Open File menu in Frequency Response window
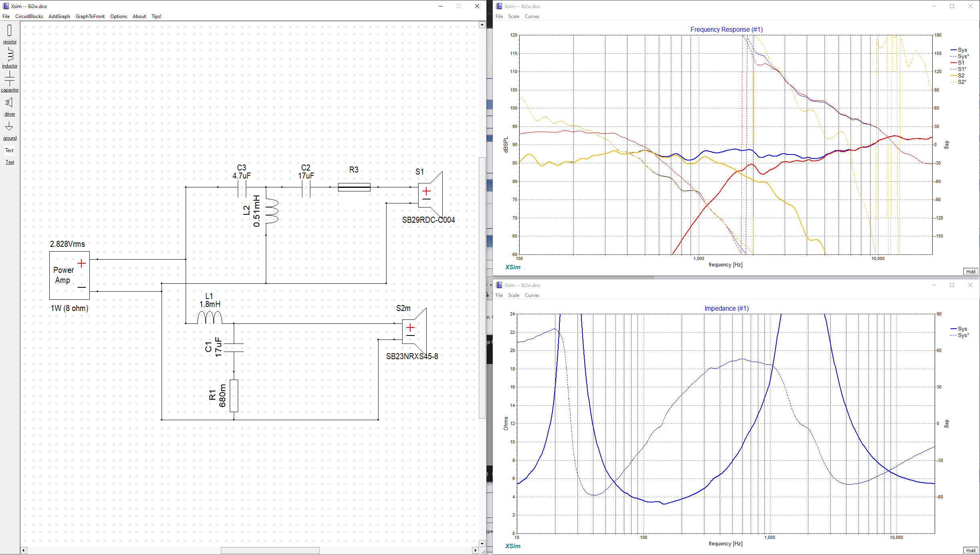The height and width of the screenshot is (555, 980). point(499,16)
